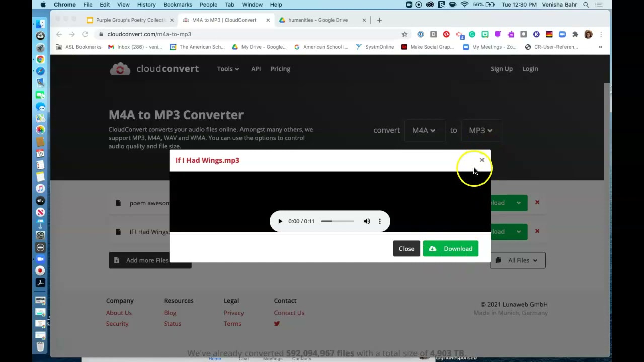The width and height of the screenshot is (644, 362).
Task: Open the Security footer link
Action: (x=117, y=324)
